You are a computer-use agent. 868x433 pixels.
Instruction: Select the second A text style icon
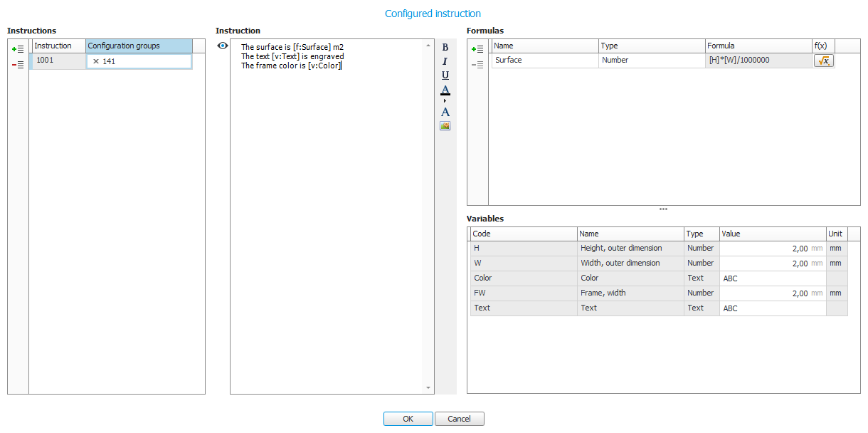[444, 112]
